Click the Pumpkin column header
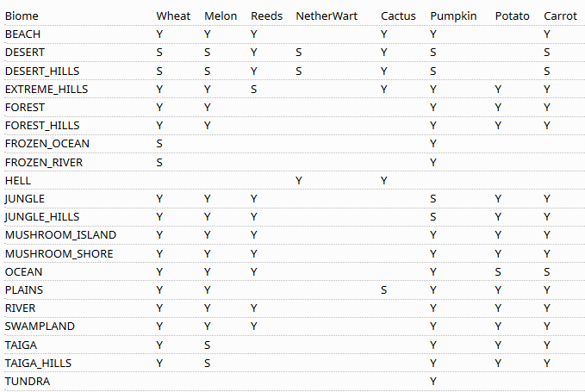 click(453, 16)
